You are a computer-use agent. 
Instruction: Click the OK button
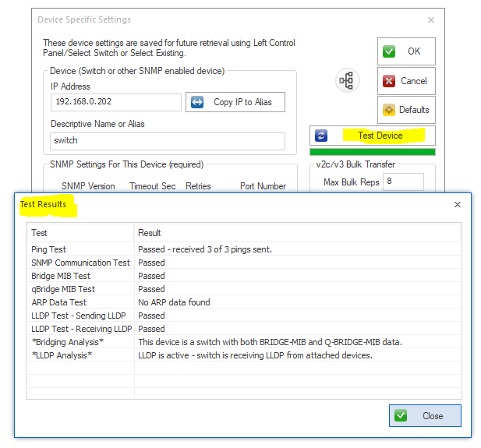(406, 51)
